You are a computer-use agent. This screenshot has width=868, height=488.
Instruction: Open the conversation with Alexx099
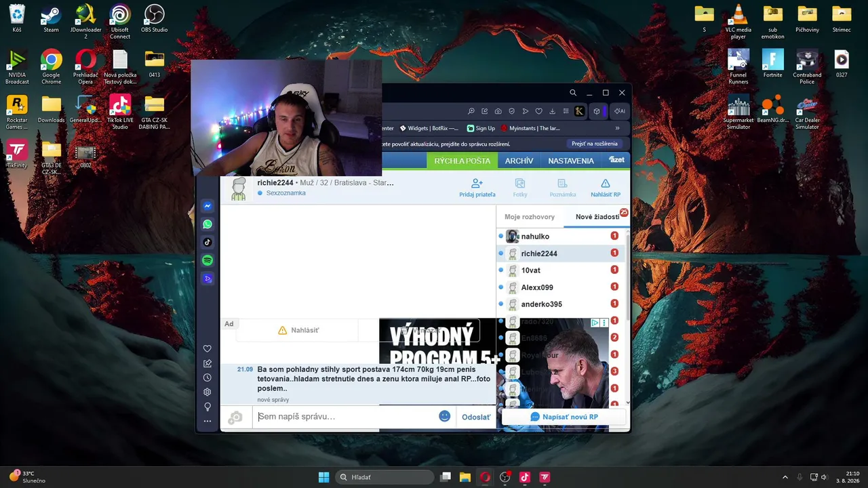561,287
